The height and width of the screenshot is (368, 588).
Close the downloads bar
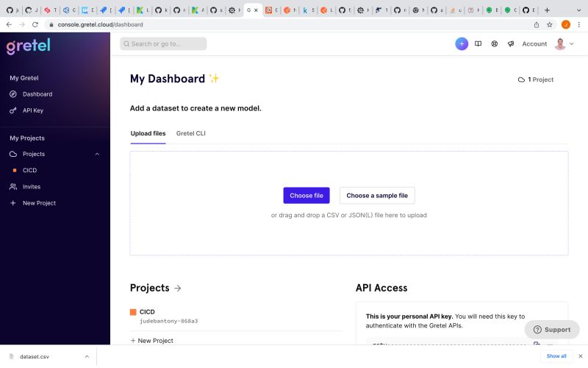pos(581,356)
